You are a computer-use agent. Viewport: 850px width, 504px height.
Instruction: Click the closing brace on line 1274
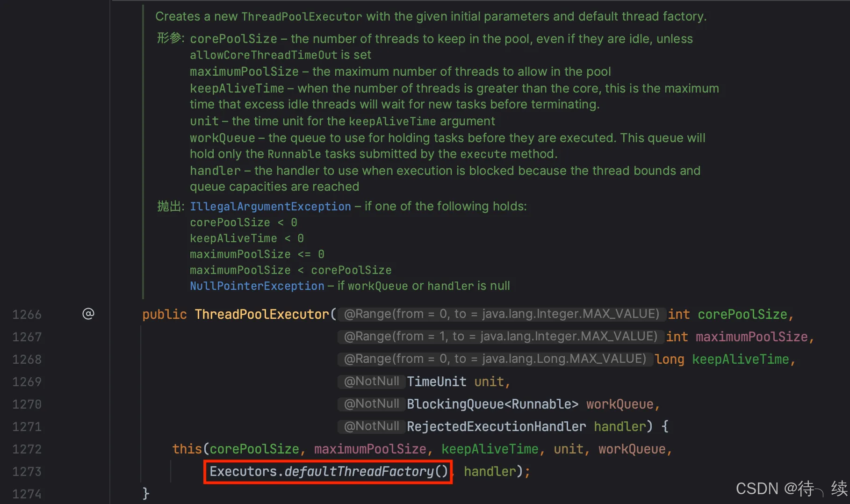point(146,494)
